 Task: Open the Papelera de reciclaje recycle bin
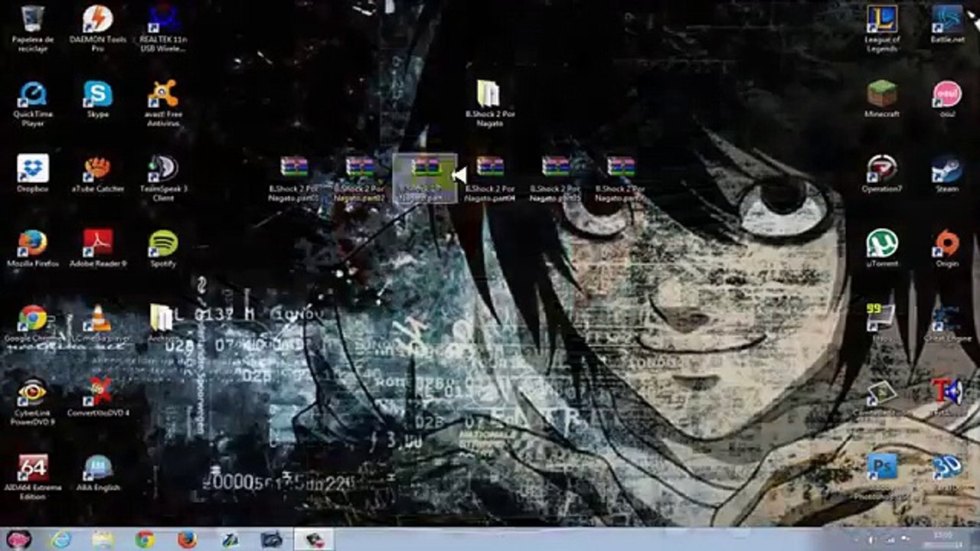pos(32,28)
